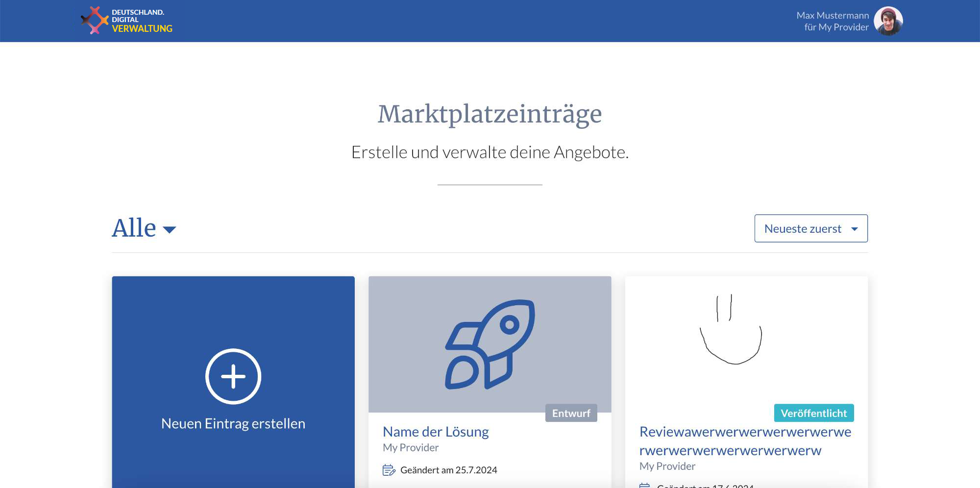980x488 pixels.
Task: Click the Deutschland Digital Verwaltung logo
Action: 126,21
